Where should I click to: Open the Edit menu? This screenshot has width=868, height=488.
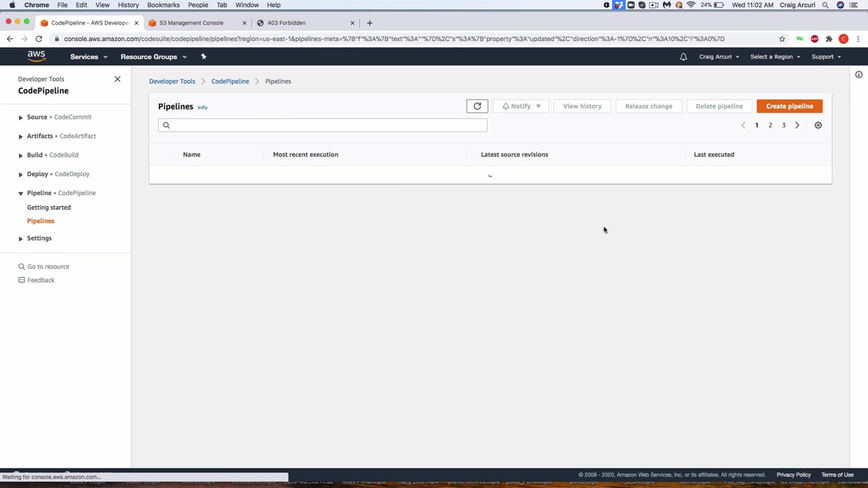(81, 5)
